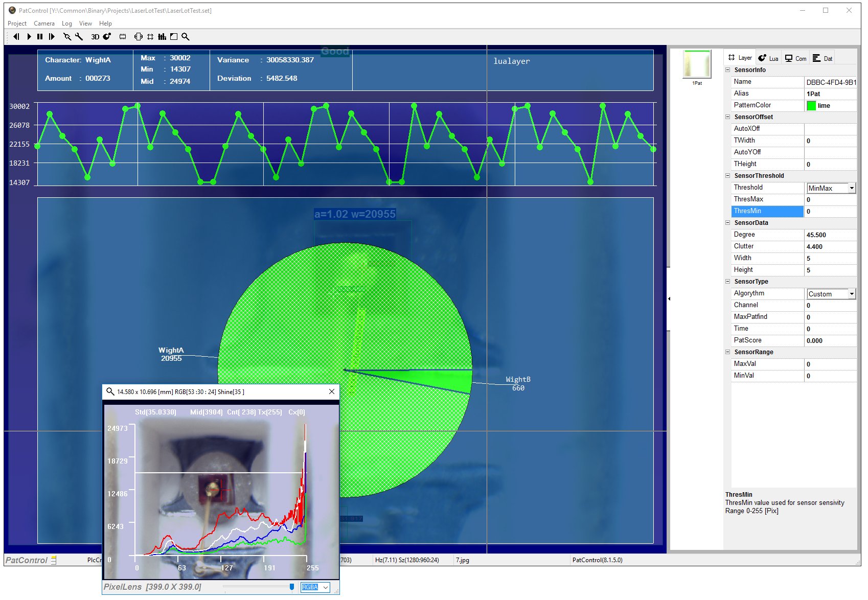Image resolution: width=868 pixels, height=600 pixels.
Task: Click the crop frame toolbar icon
Action: [150, 37]
